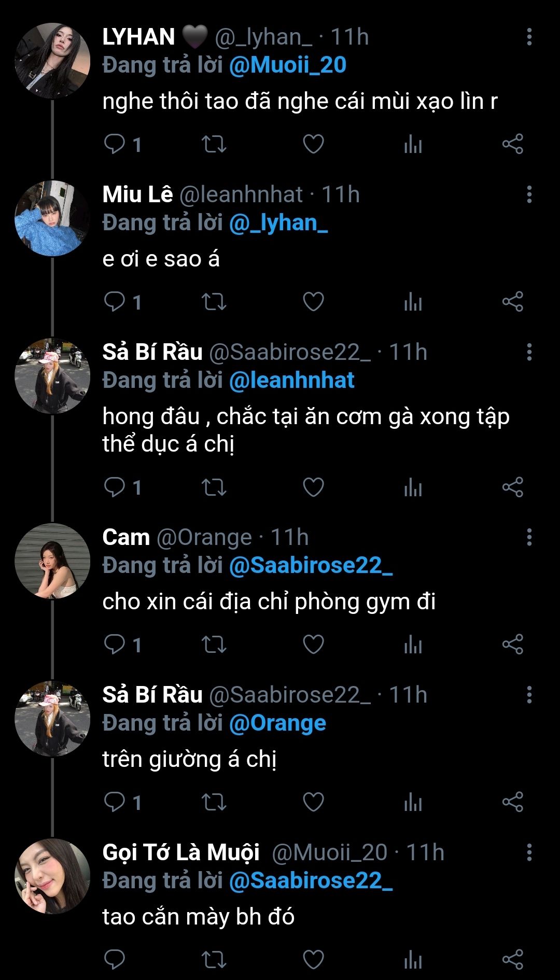Open more options on LYHAN's tweet

(x=529, y=37)
